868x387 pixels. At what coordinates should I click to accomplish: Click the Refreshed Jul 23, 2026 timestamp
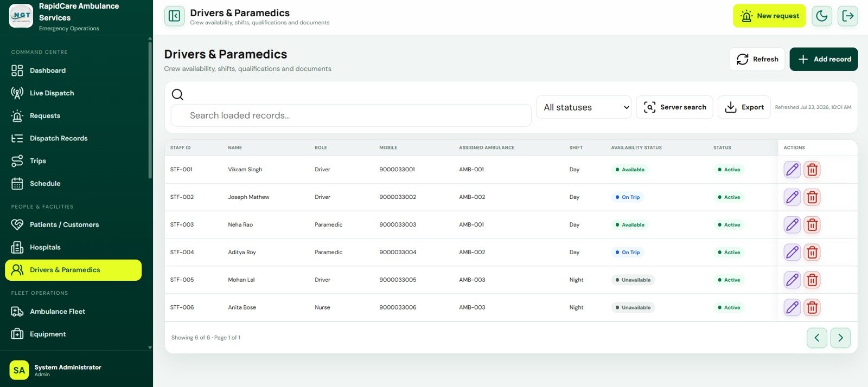pyautogui.click(x=813, y=107)
